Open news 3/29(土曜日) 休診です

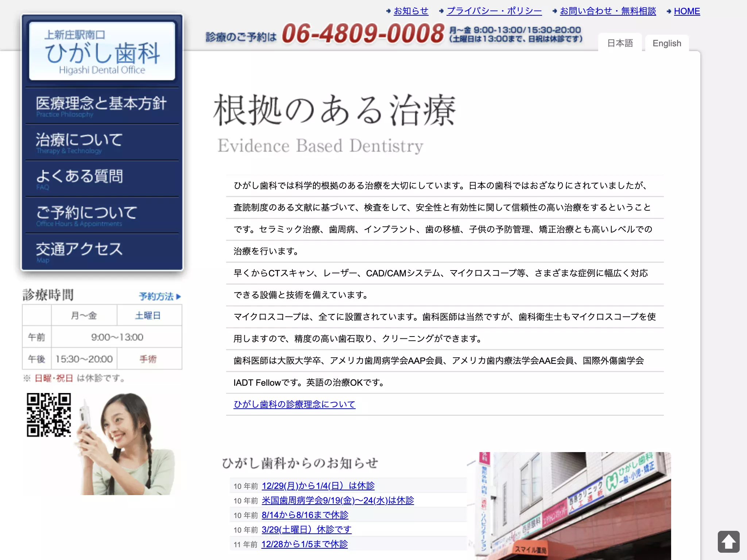click(306, 529)
